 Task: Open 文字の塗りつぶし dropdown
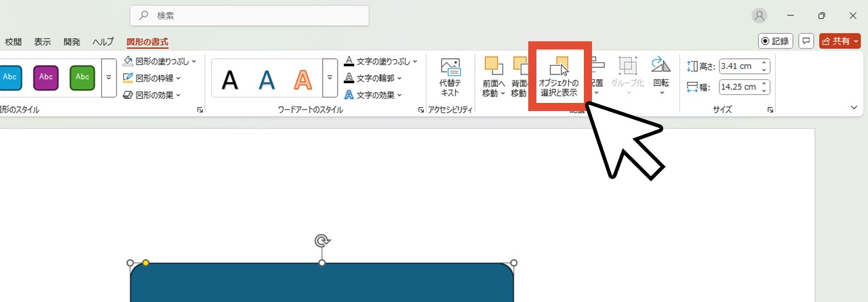[380, 61]
